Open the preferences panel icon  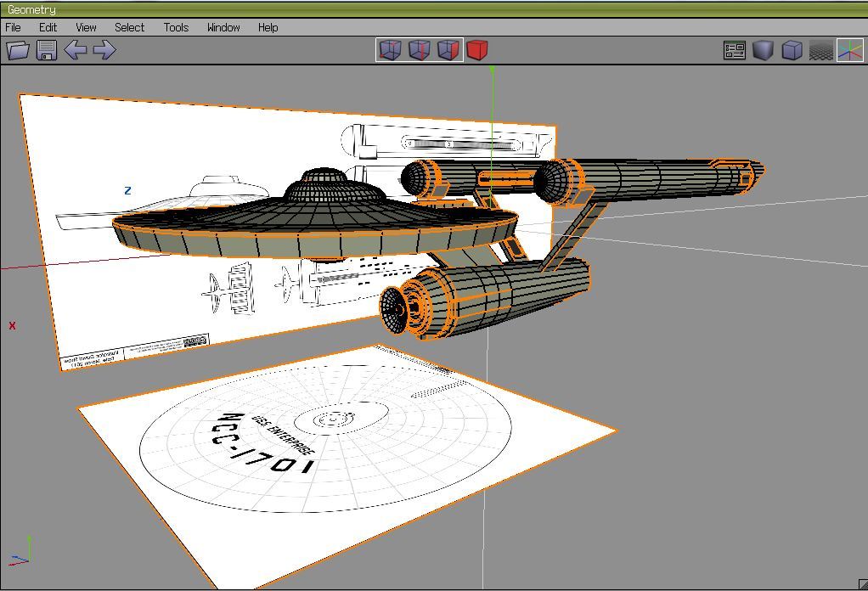[735, 50]
